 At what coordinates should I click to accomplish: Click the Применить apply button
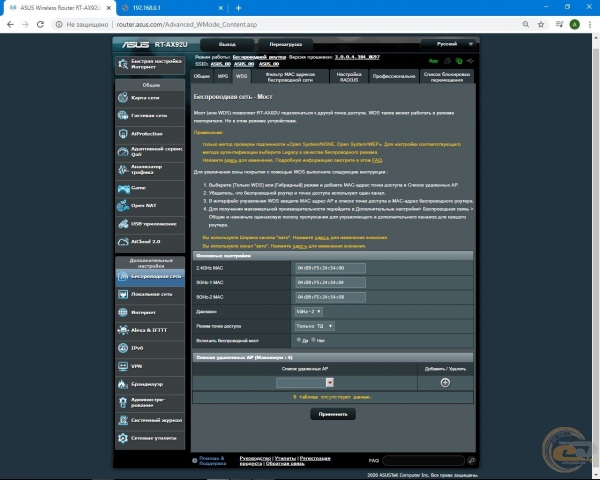pyautogui.click(x=333, y=414)
